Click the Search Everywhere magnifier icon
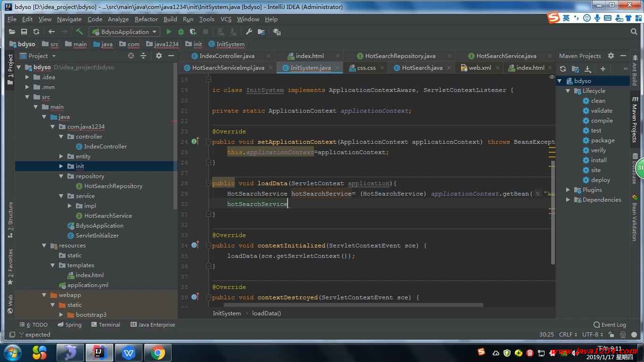Image resolution: width=644 pixels, height=362 pixels. tap(634, 32)
